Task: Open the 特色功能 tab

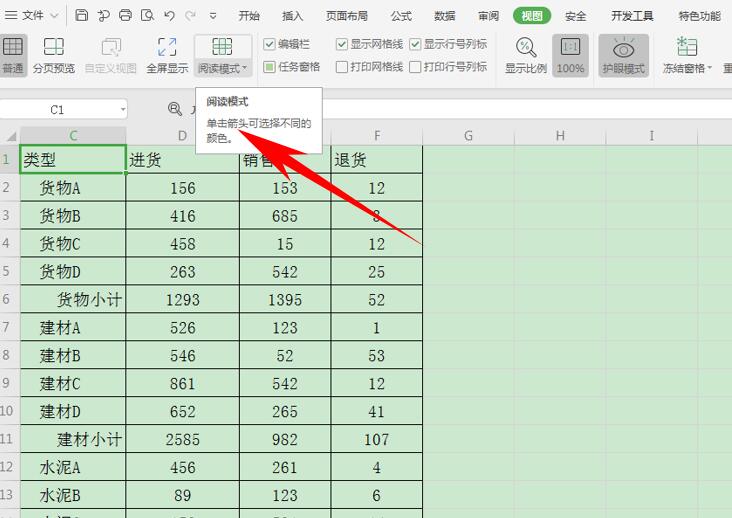Action: [700, 16]
